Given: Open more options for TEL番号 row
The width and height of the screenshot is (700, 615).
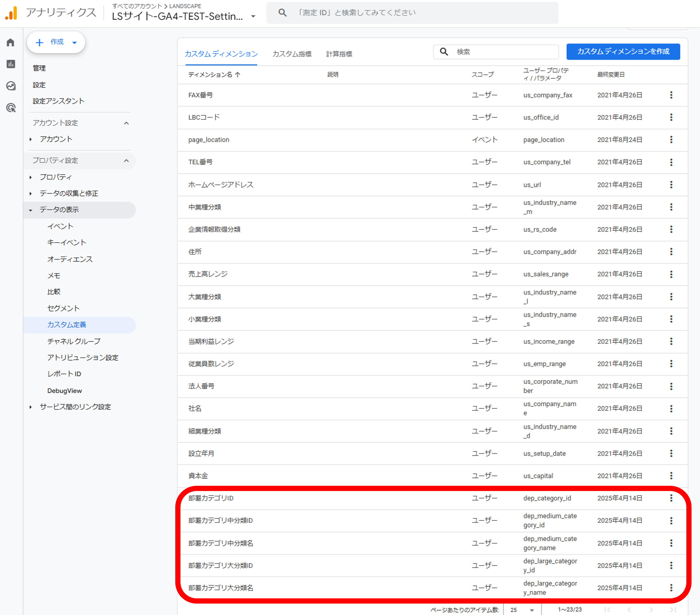Looking at the screenshot, I should (671, 162).
